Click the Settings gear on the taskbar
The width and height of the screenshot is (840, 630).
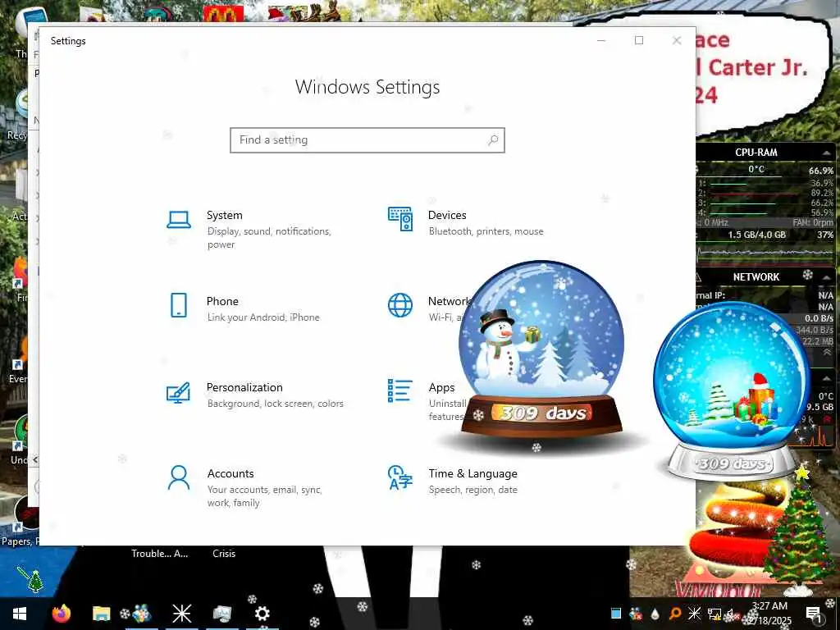[262, 614]
